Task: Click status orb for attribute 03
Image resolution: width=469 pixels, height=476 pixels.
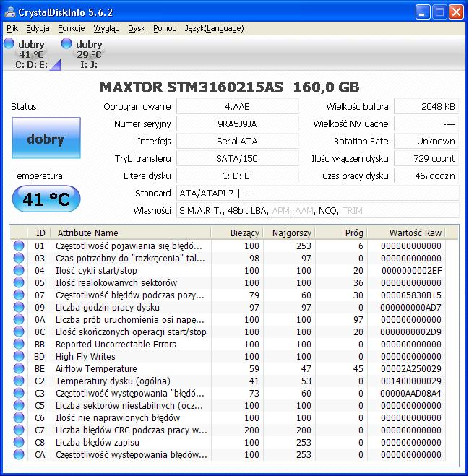Action: [x=19, y=258]
